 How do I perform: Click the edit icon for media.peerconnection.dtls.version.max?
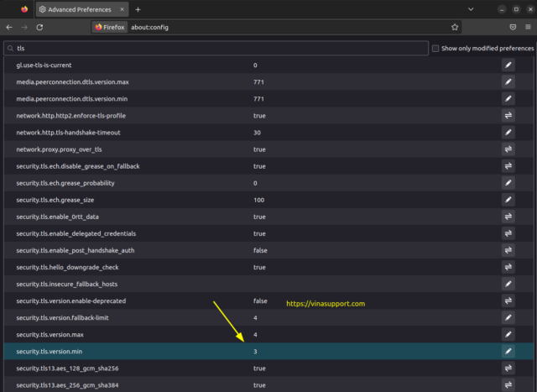point(508,81)
